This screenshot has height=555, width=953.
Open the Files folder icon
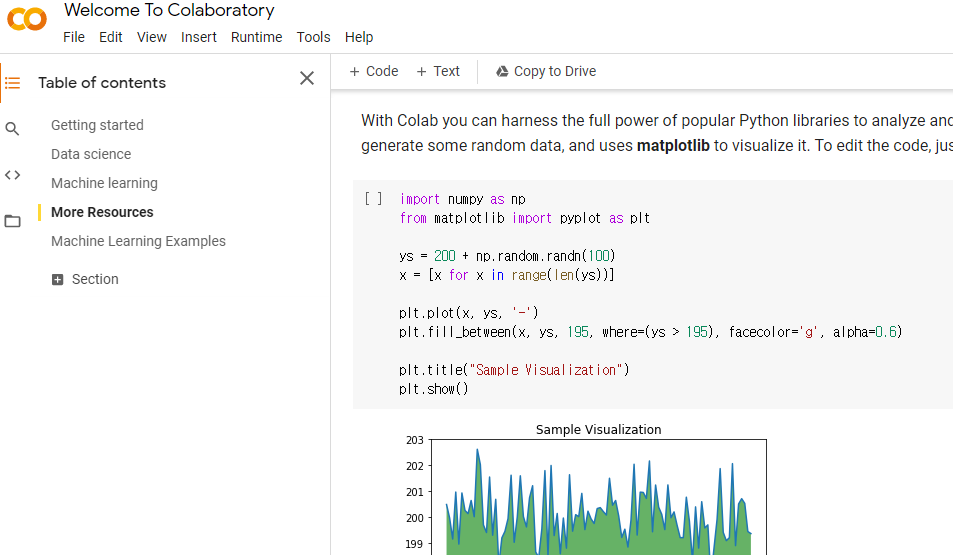point(12,221)
